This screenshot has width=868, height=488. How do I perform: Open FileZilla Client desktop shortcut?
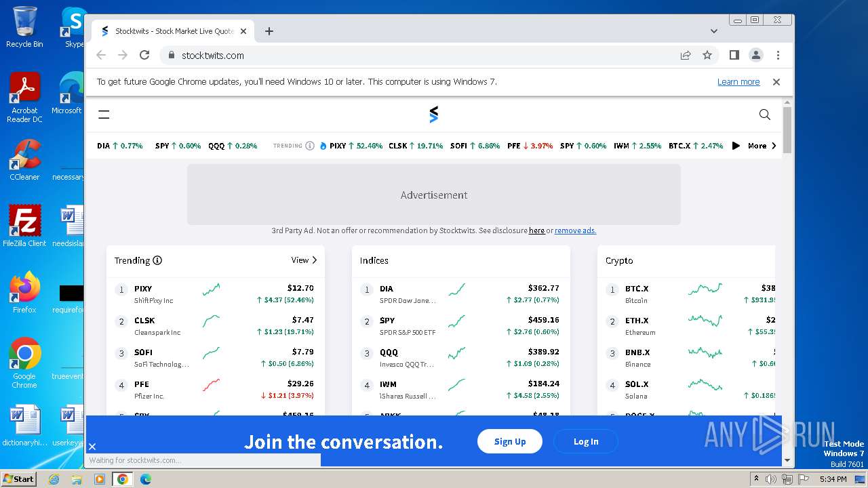click(24, 226)
